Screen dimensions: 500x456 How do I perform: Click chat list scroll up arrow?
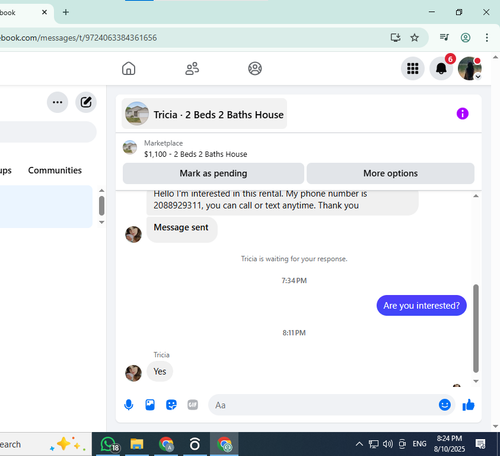point(102,191)
